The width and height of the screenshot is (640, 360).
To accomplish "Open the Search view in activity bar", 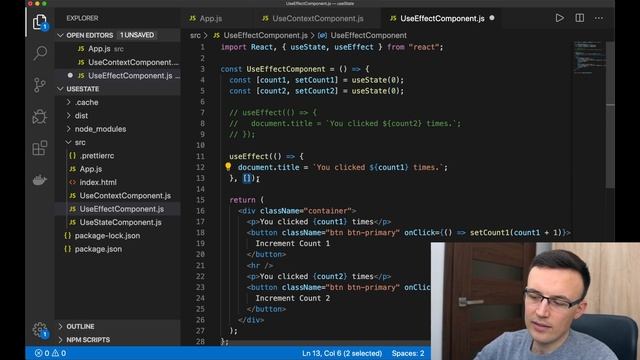I will (x=40, y=53).
